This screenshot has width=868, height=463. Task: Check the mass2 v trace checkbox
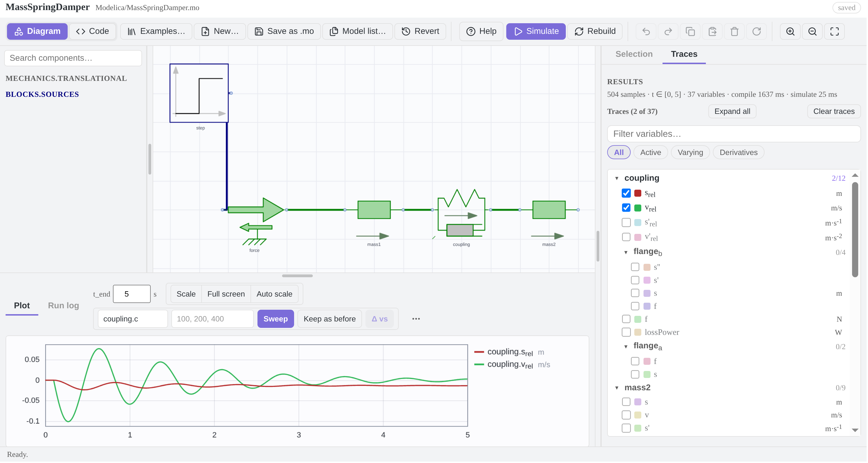[626, 415]
